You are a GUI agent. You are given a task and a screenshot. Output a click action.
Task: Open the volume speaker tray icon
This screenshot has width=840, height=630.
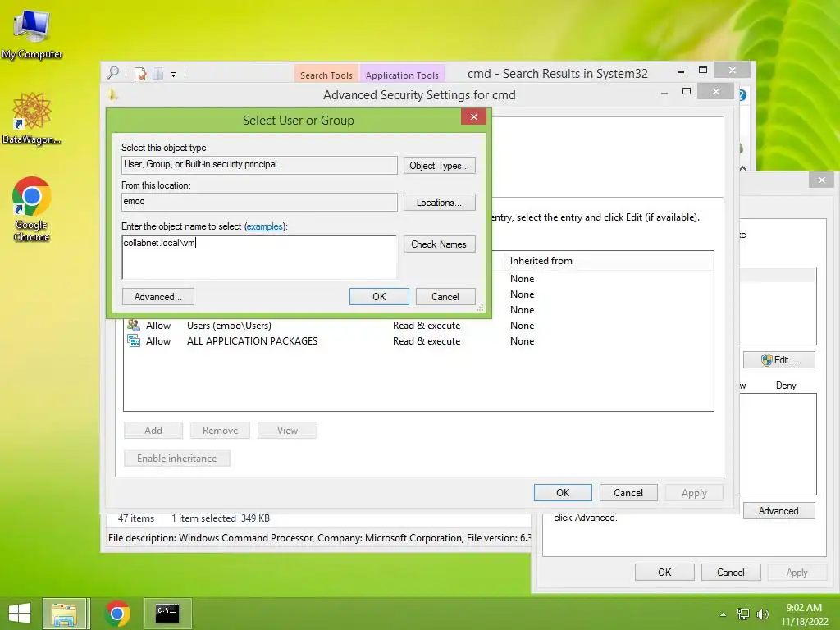pos(762,614)
